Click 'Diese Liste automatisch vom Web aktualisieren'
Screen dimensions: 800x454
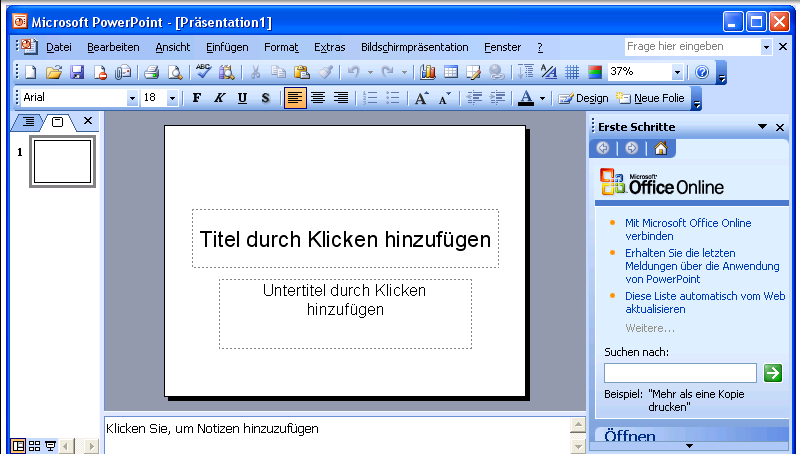pyautogui.click(x=705, y=302)
